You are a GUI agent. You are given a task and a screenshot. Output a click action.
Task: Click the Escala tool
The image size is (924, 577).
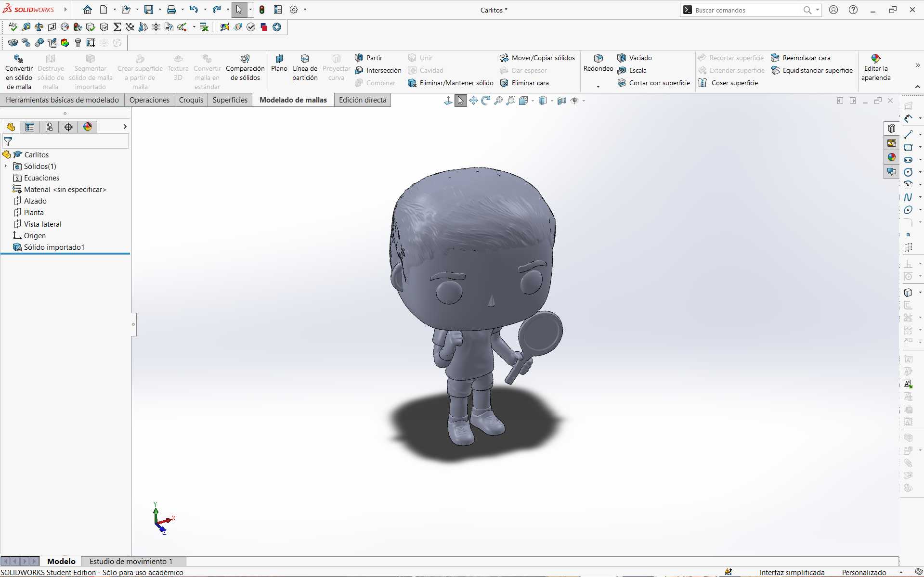pos(632,70)
